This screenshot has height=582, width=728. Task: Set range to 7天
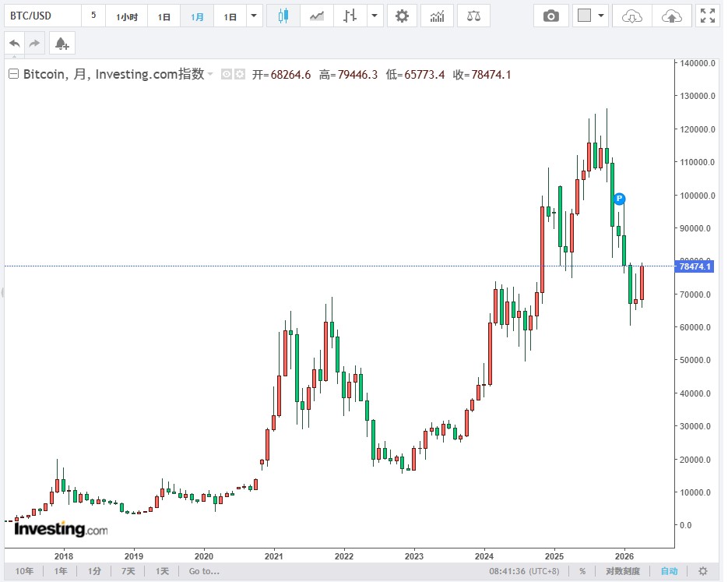(128, 571)
